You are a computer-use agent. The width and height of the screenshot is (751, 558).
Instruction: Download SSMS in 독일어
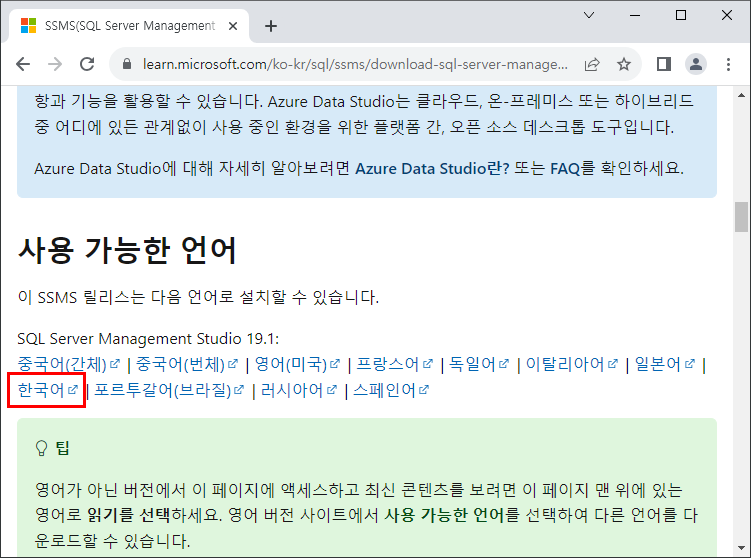point(478,364)
